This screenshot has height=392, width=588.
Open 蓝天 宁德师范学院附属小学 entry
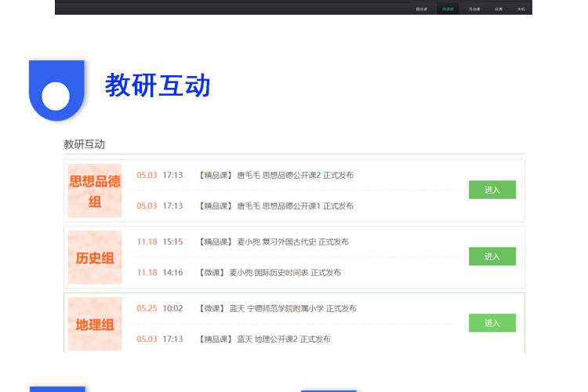[277, 308]
